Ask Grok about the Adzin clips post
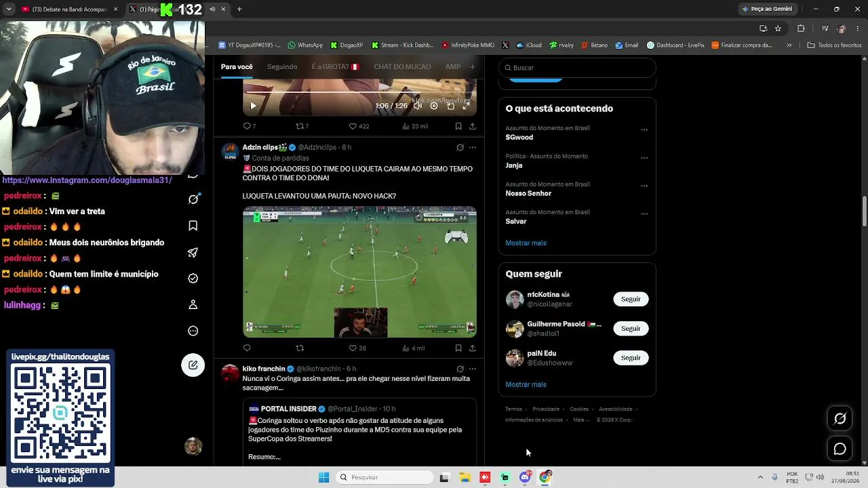 [x=460, y=147]
